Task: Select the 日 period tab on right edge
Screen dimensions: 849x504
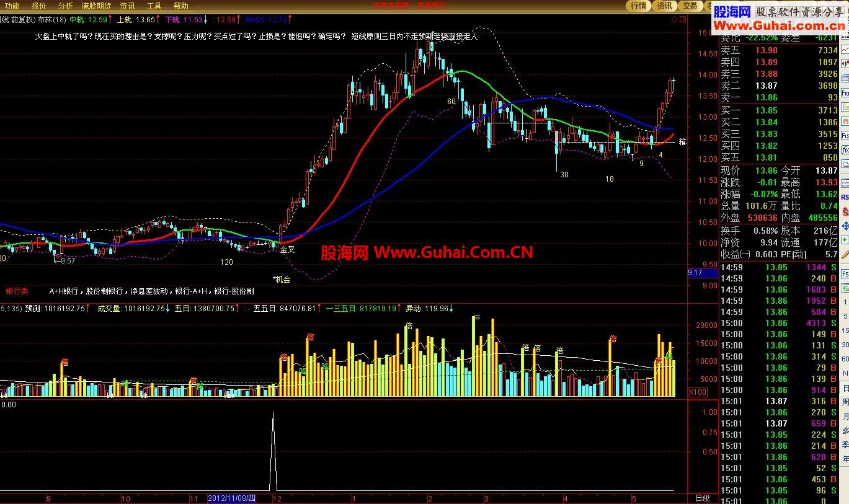Action: point(845,389)
